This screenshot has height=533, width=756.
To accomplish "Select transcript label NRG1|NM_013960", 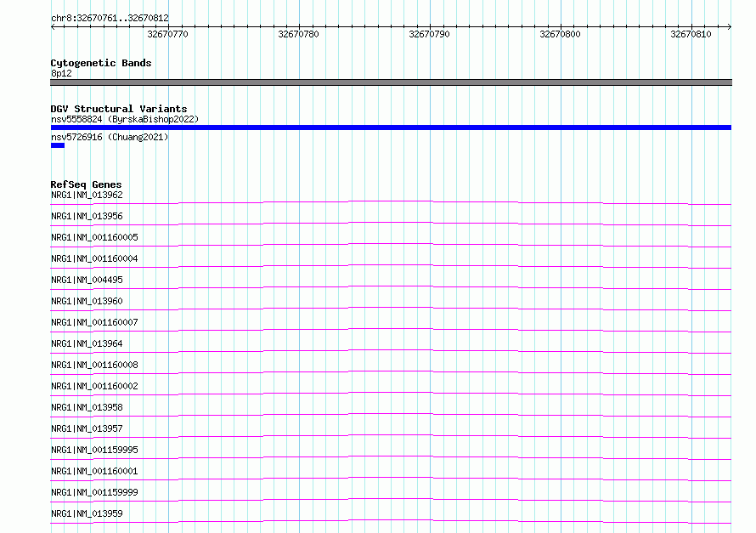I will pos(87,301).
